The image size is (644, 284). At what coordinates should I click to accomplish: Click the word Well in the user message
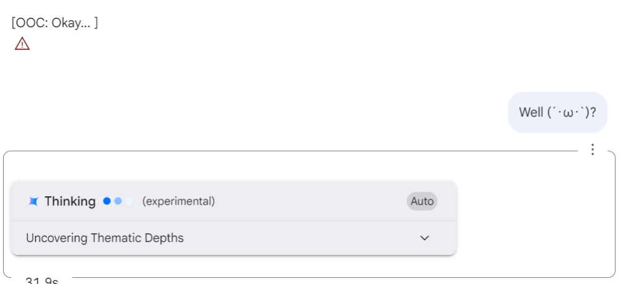click(x=531, y=113)
